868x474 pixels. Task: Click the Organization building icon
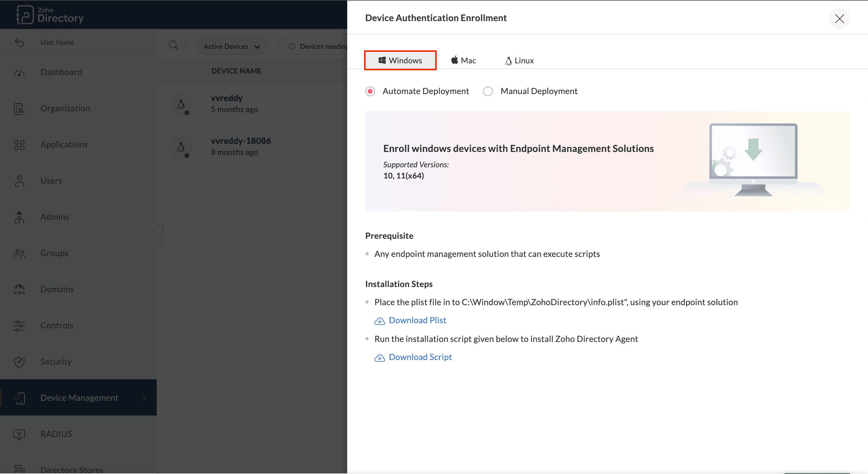[x=19, y=109]
